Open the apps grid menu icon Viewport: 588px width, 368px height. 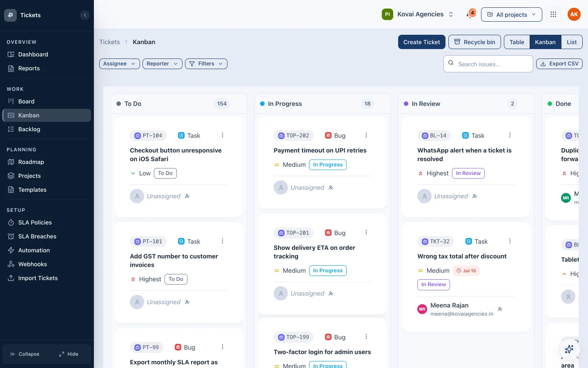point(553,15)
